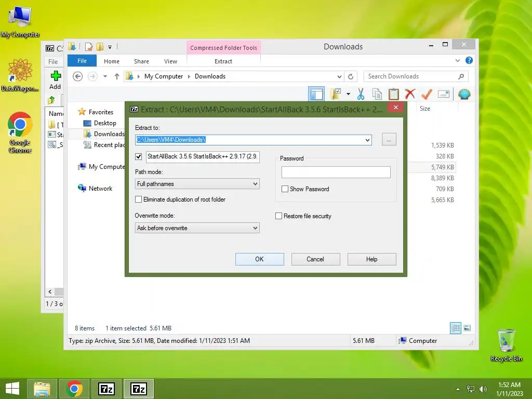The height and width of the screenshot is (399, 532).
Task: Click My Computer in the address breadcrumb
Action: click(164, 76)
